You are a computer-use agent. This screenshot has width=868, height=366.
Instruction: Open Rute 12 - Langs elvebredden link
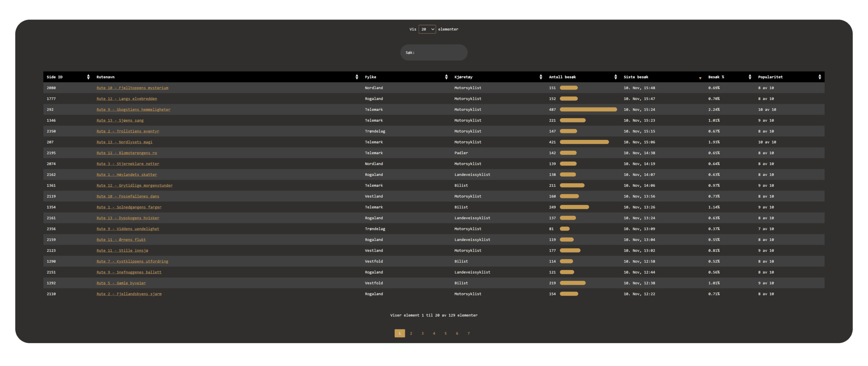127,99
